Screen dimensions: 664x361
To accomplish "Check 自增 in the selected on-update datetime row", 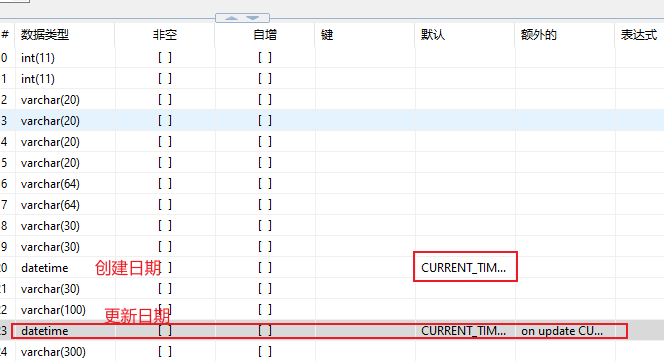I will pos(265,330).
